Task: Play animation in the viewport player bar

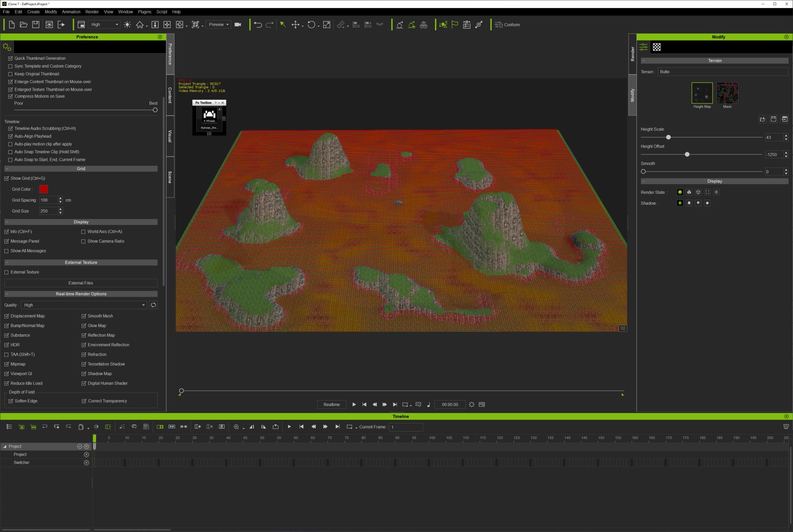Action: tap(354, 404)
